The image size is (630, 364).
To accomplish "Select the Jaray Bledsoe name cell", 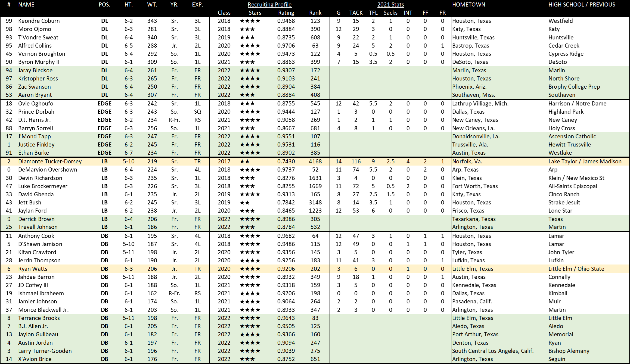I will (x=35, y=70).
